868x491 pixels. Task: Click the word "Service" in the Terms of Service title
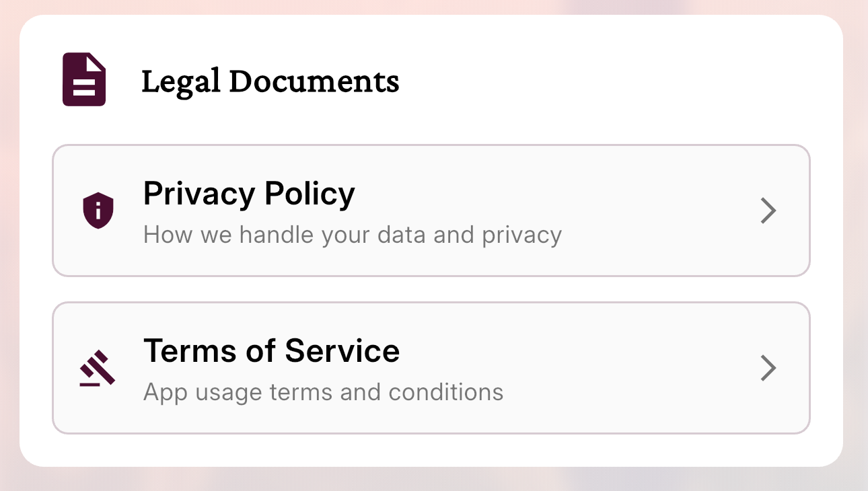click(342, 351)
